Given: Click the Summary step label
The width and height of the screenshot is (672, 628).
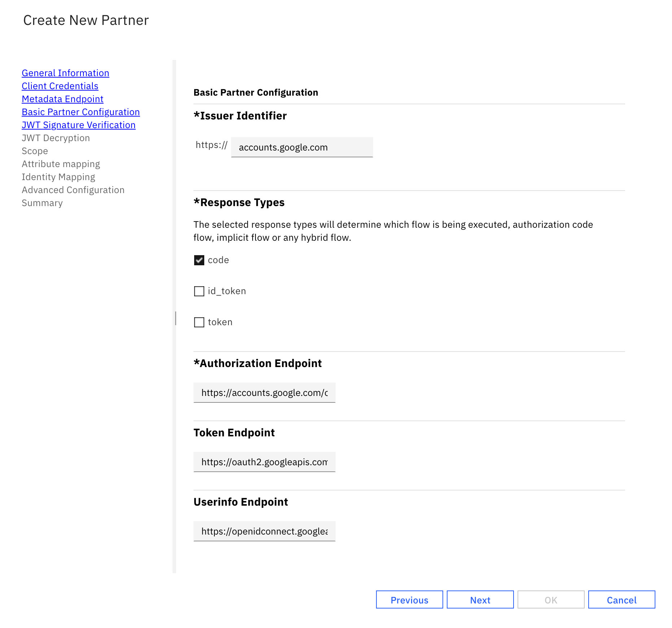Looking at the screenshot, I should [42, 203].
